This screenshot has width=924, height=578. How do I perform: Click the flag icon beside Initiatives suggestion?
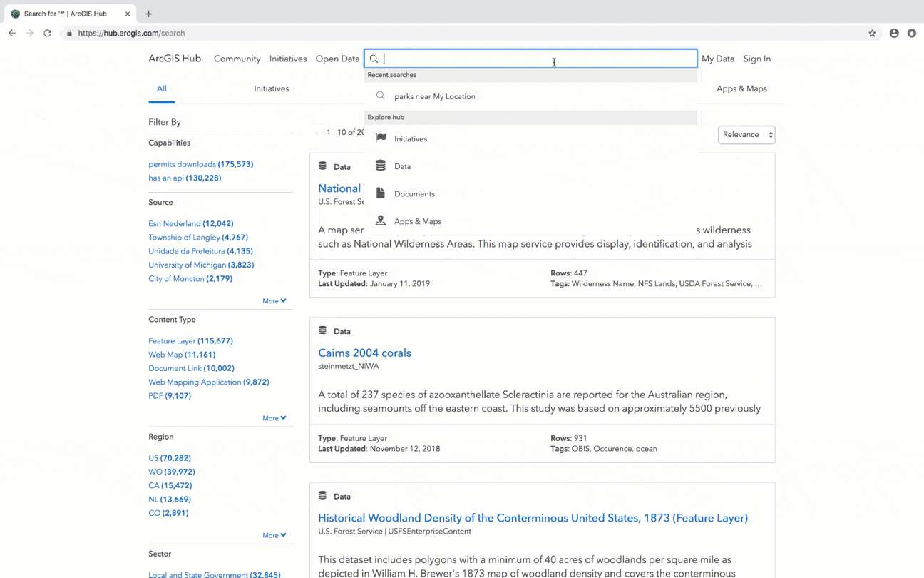tap(380, 138)
